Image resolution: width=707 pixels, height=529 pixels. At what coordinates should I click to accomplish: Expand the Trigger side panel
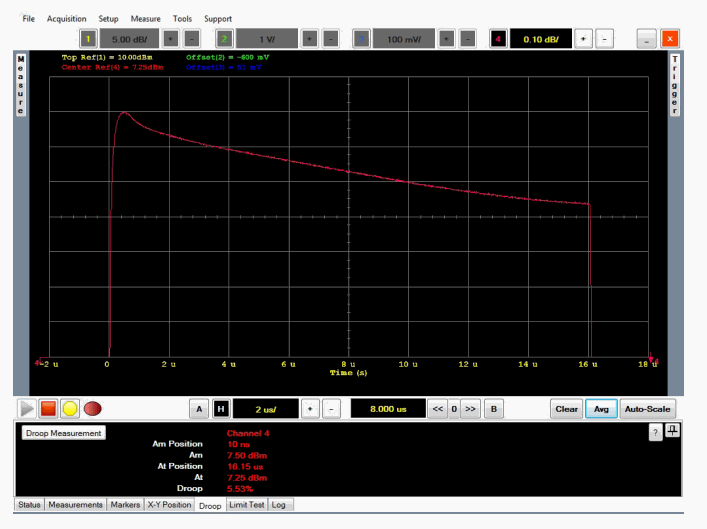click(674, 85)
